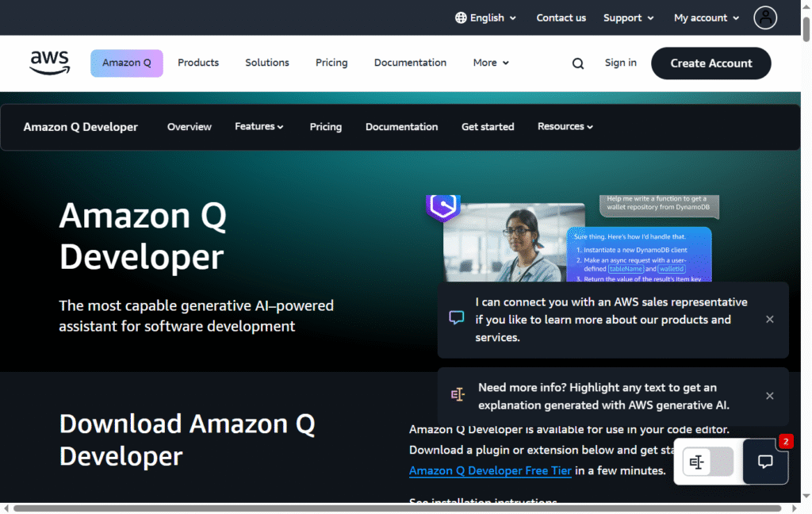
Task: Click the vertical scrollbar thumb
Action: tap(806, 29)
